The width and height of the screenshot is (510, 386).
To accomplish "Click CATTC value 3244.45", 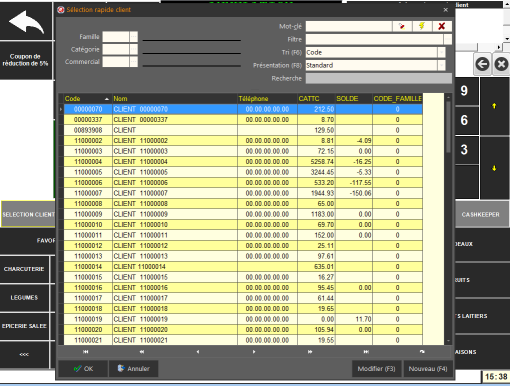I will (x=322, y=172).
